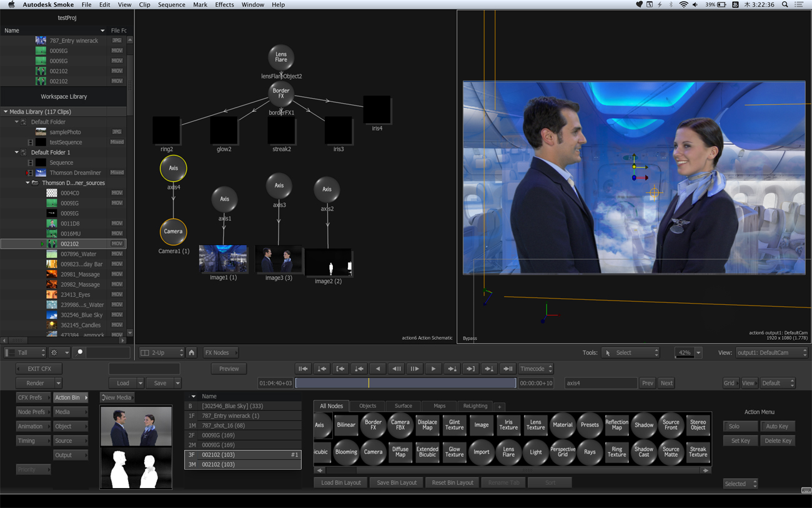This screenshot has height=508, width=812.
Task: Select the Streak Texture node
Action: (698, 452)
